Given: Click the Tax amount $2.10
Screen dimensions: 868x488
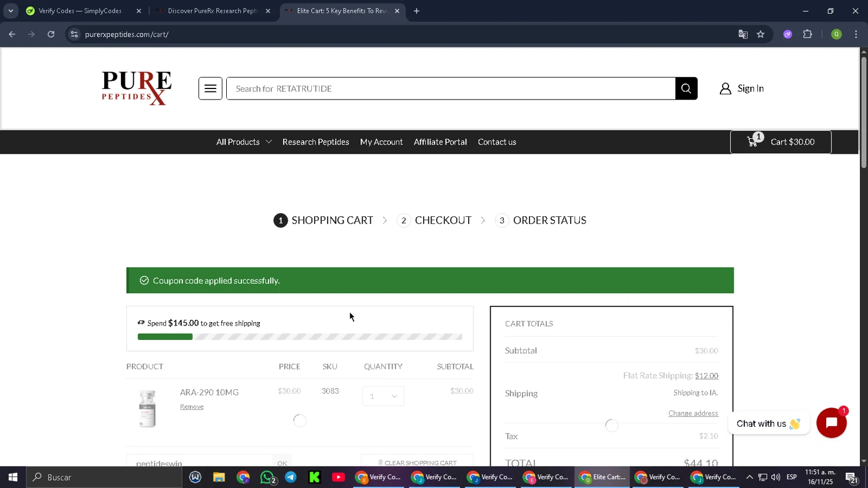Looking at the screenshot, I should point(708,436).
